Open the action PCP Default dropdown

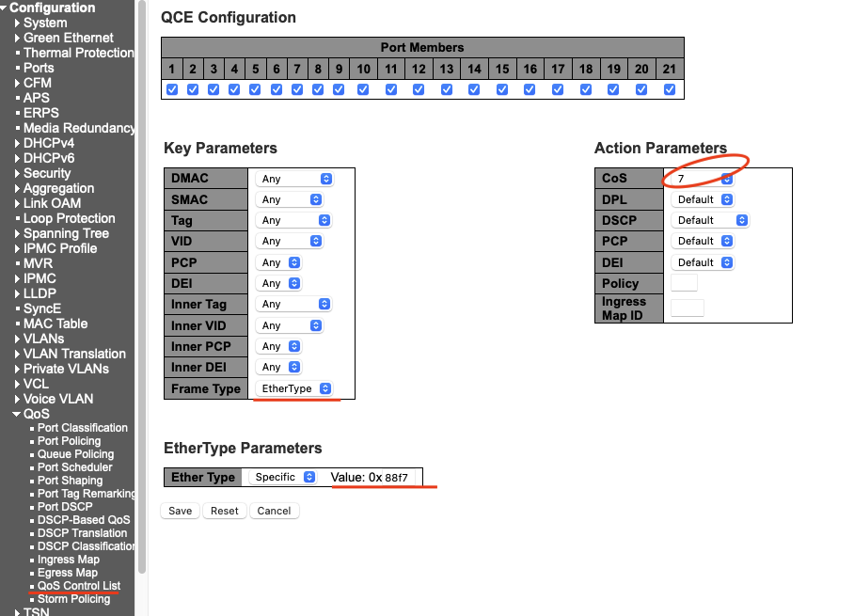pyautogui.click(x=703, y=241)
